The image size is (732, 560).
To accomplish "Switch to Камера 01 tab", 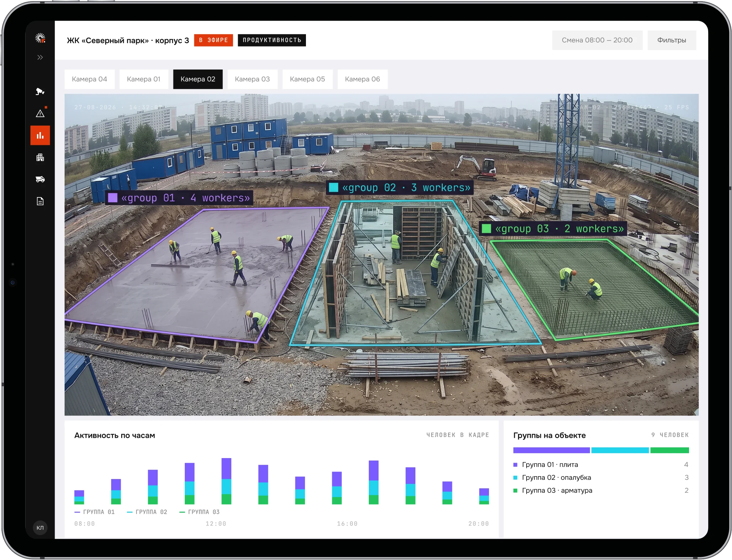I will [144, 79].
